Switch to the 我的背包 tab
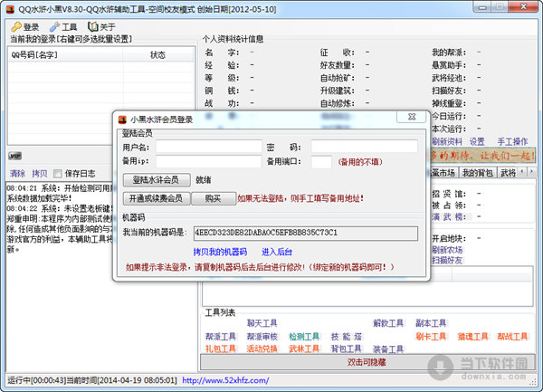 tap(478, 172)
